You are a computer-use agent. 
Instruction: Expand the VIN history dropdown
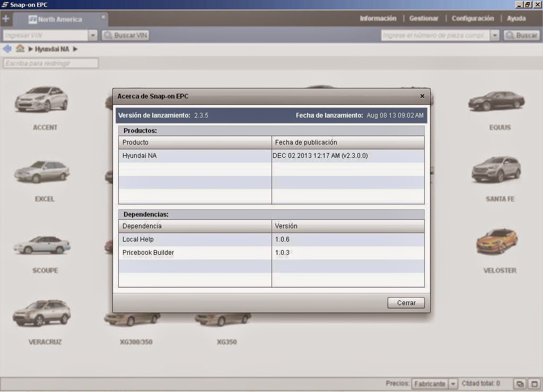(93, 35)
